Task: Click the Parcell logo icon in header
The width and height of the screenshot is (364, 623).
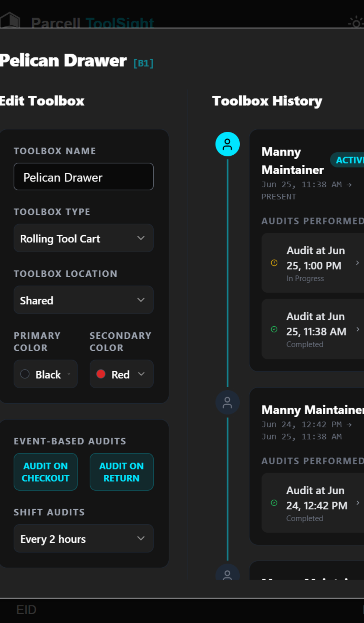Action: tap(10, 20)
